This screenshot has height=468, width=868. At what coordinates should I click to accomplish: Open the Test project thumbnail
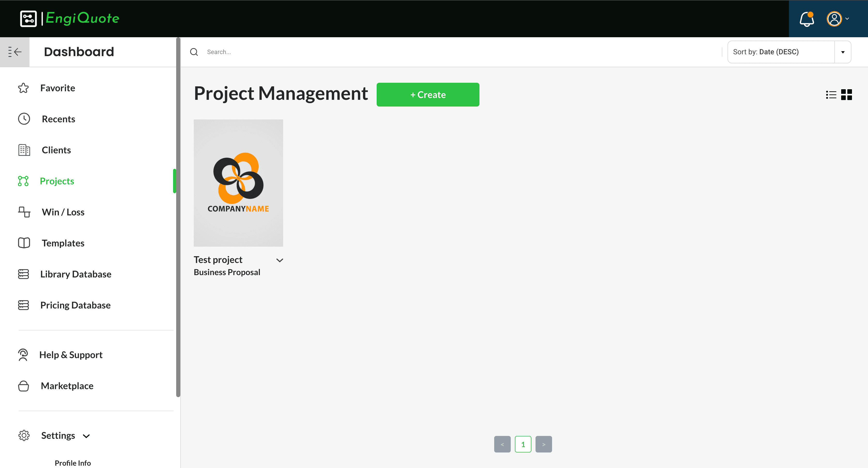coord(238,183)
